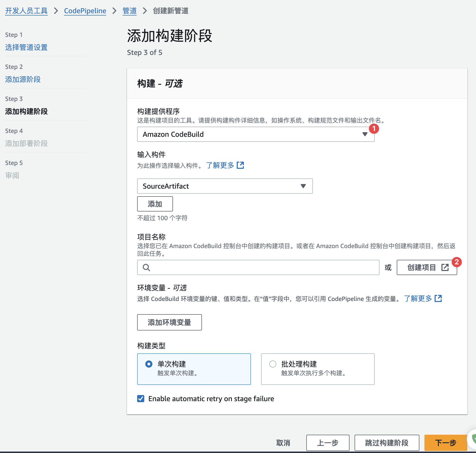
Task: Click the arrow of the Amazon CodeBuild dropdown
Action: [365, 134]
